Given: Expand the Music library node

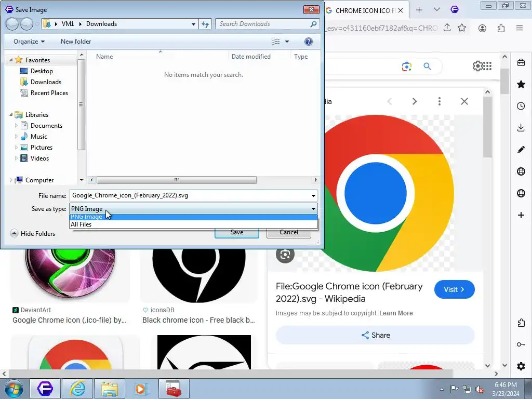Looking at the screenshot, I should [16, 137].
